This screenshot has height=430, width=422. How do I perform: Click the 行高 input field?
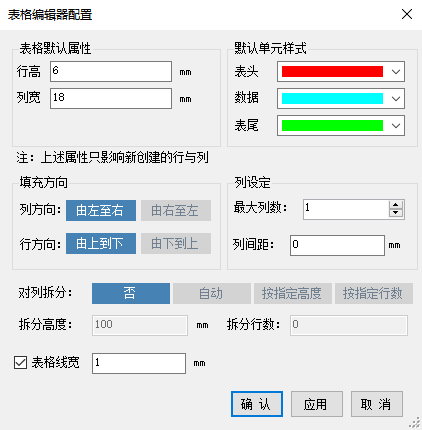[x=111, y=71]
